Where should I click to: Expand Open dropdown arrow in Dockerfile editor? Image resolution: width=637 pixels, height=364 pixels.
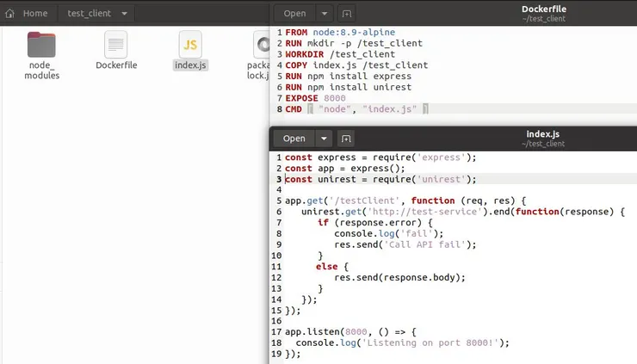[x=325, y=14]
